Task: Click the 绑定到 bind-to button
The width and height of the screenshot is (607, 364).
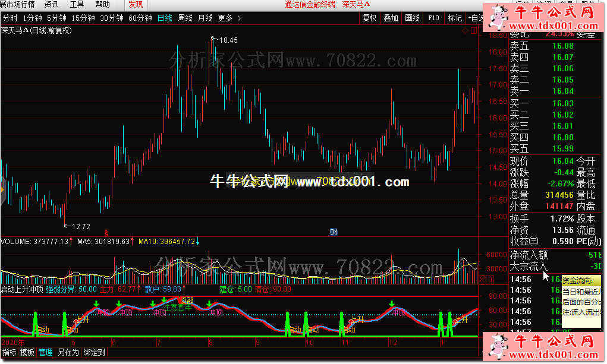Action: point(94,352)
